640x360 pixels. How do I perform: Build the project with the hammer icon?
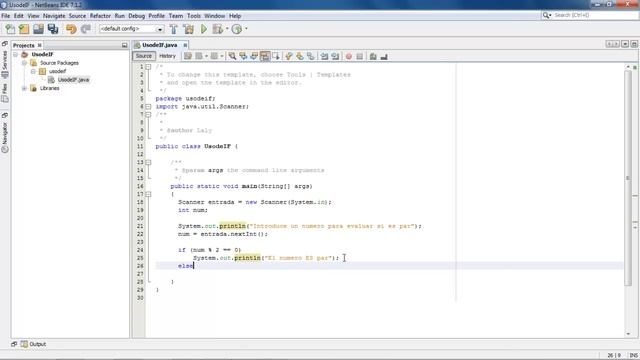click(173, 29)
